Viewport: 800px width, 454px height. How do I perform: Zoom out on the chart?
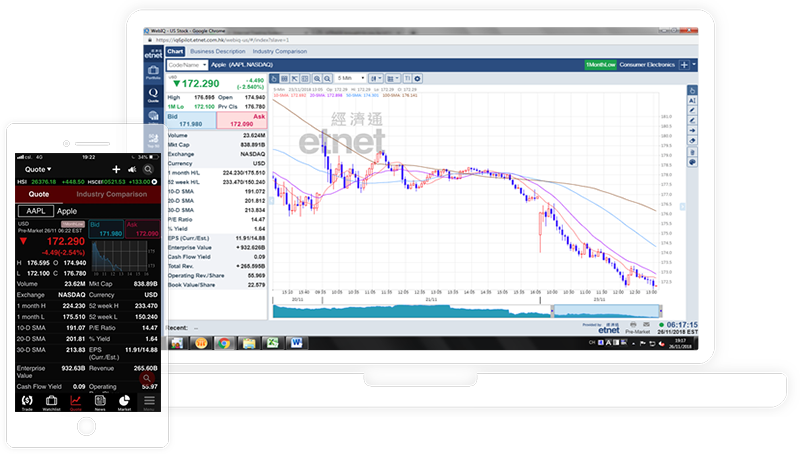coord(328,79)
